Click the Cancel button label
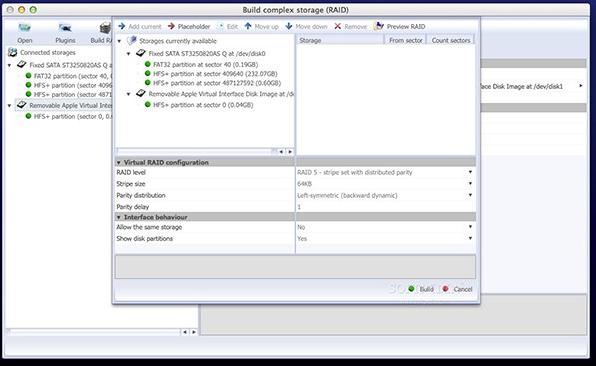Screen dimensions: 596x366 click(x=463, y=289)
